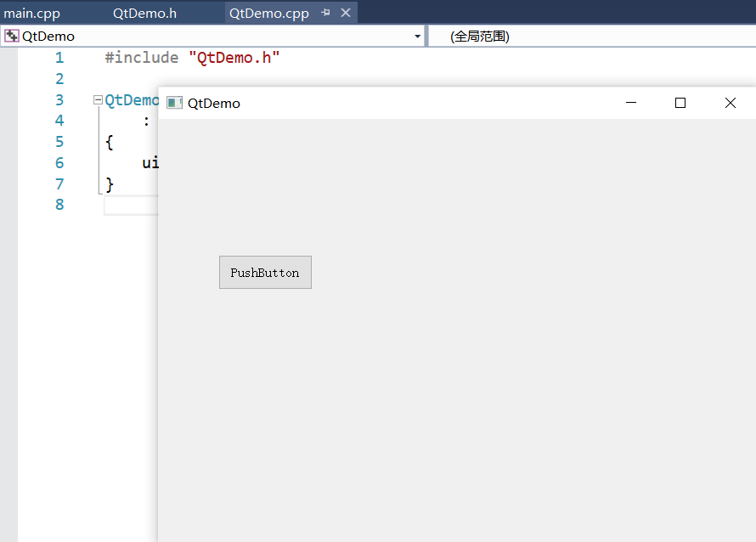This screenshot has width=756, height=542.
Task: Place cursor on the ui text at line 6
Action: [150, 162]
